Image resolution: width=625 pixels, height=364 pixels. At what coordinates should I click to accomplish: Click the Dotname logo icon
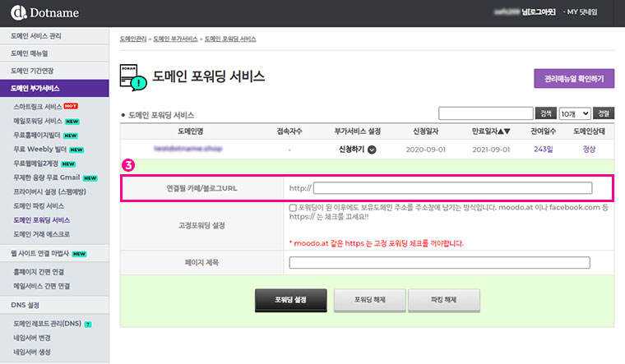(x=16, y=14)
